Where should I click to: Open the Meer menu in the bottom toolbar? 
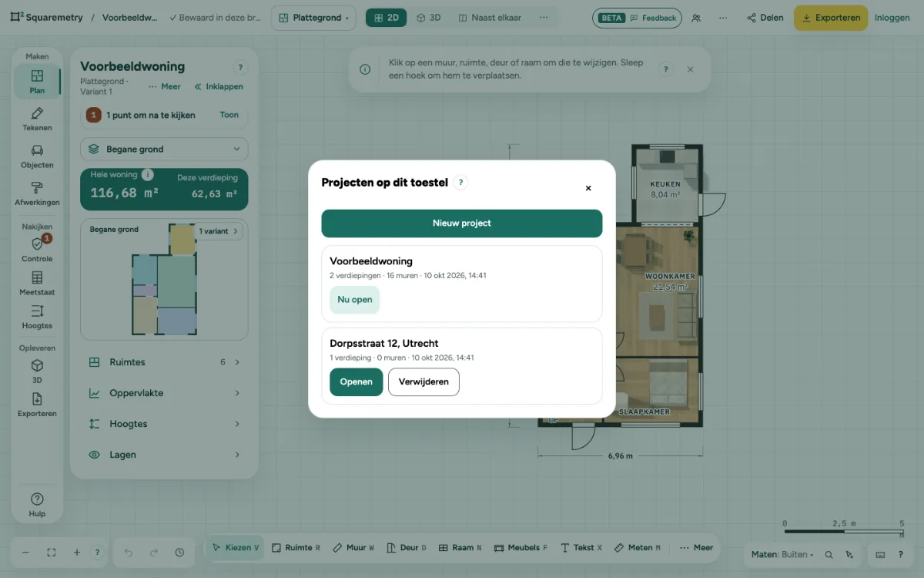tap(696, 548)
